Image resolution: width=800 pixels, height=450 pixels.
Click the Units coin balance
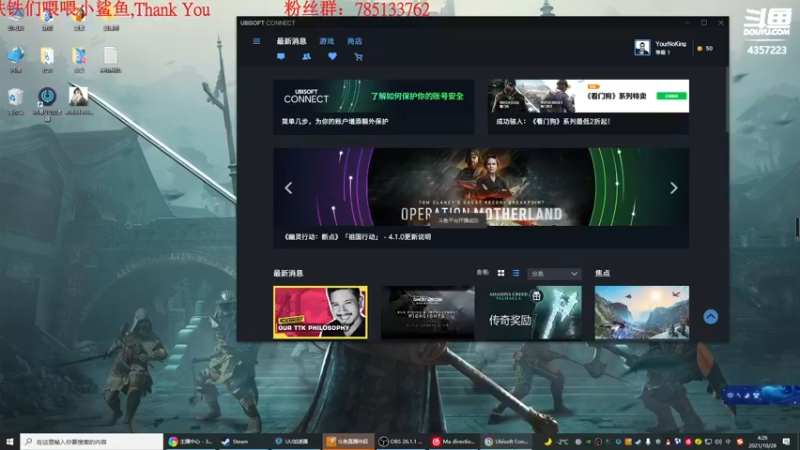coord(705,48)
